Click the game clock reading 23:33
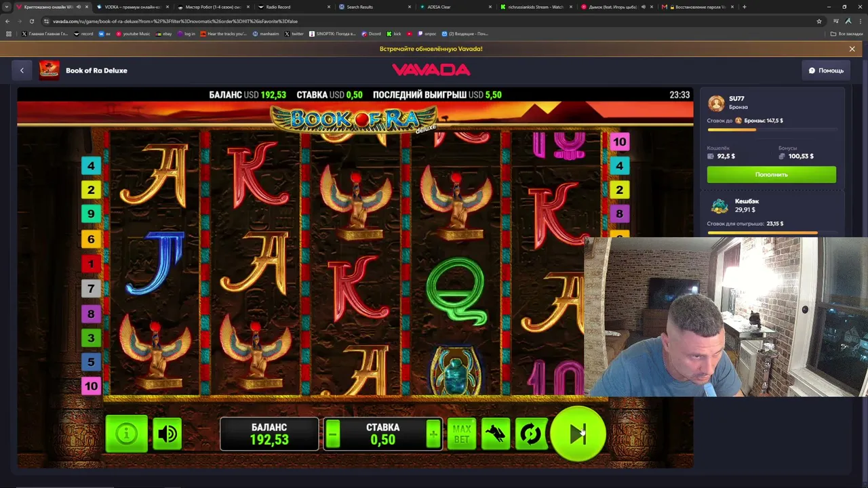Image resolution: width=868 pixels, height=488 pixels. (679, 95)
